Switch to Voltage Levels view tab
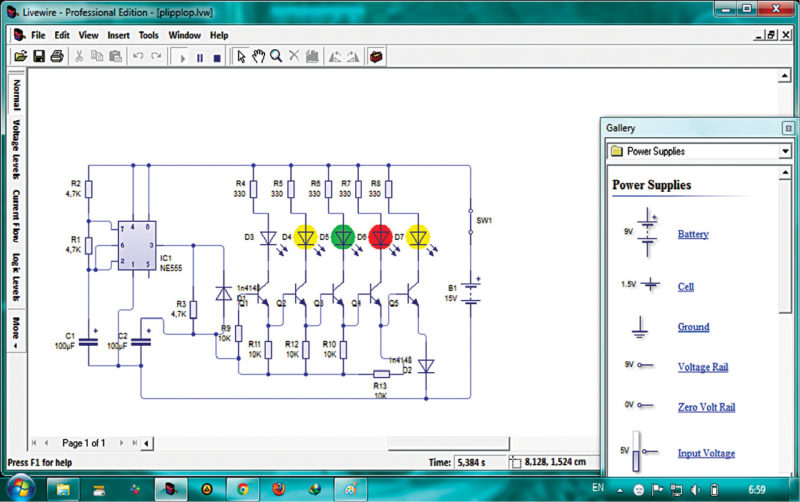This screenshot has width=800, height=502. (17, 150)
